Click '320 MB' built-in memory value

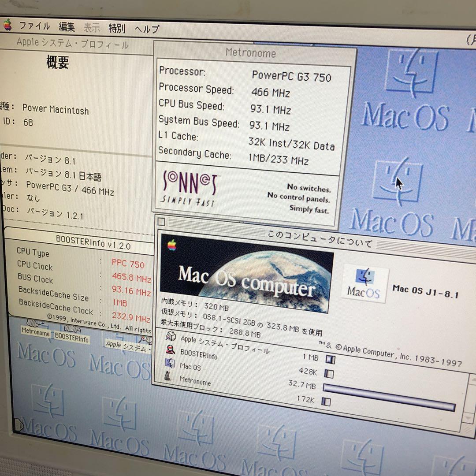(216, 307)
